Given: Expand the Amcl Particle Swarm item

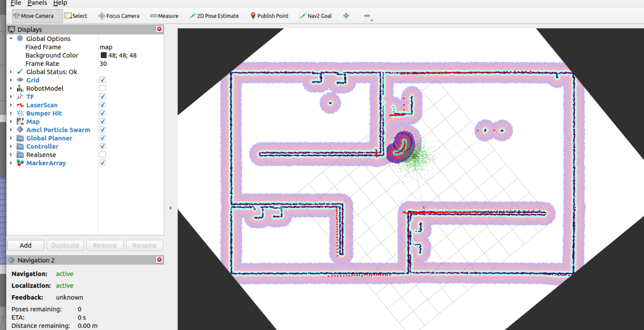Looking at the screenshot, I should (11, 130).
